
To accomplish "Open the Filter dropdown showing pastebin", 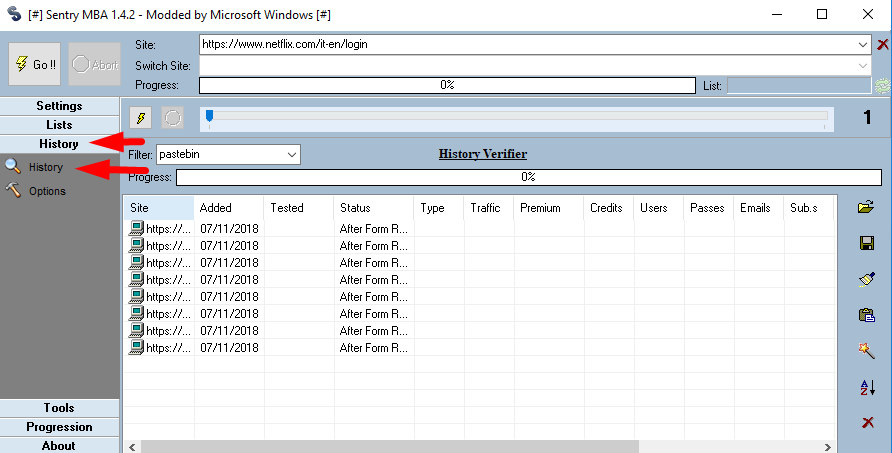I will click(x=291, y=155).
